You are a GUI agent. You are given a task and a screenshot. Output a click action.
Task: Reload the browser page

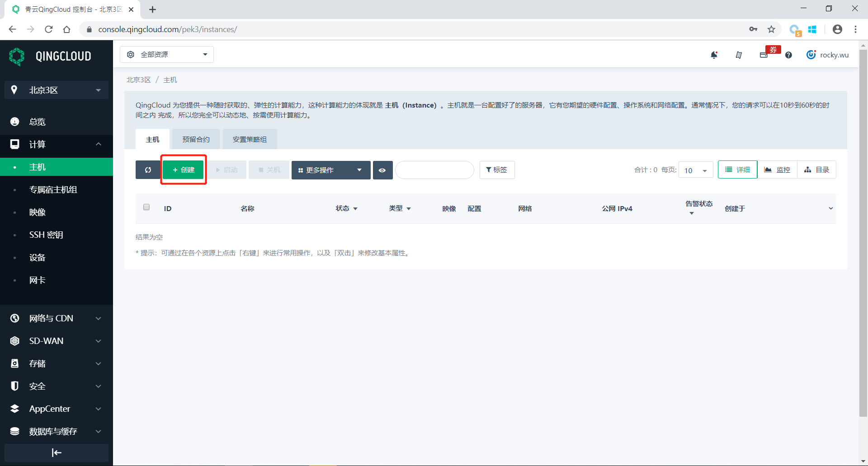(48, 29)
